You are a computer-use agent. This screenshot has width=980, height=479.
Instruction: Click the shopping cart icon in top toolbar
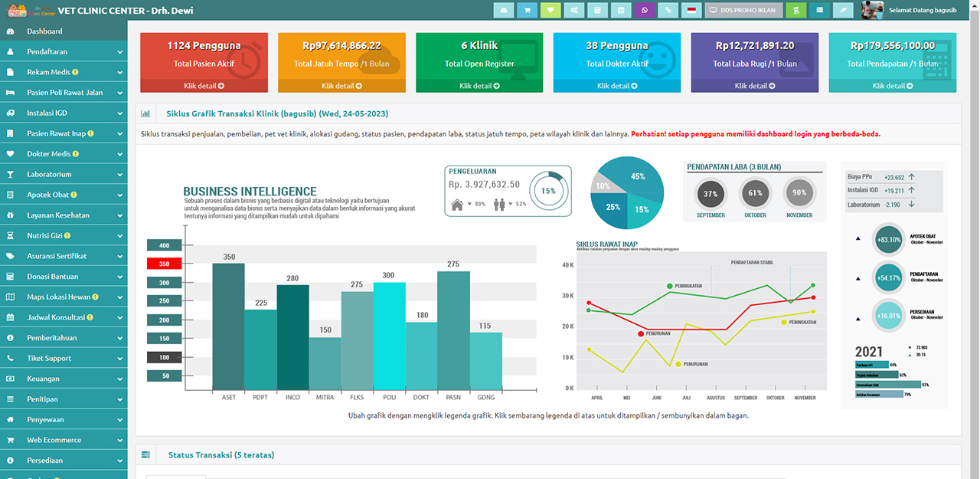tap(527, 10)
